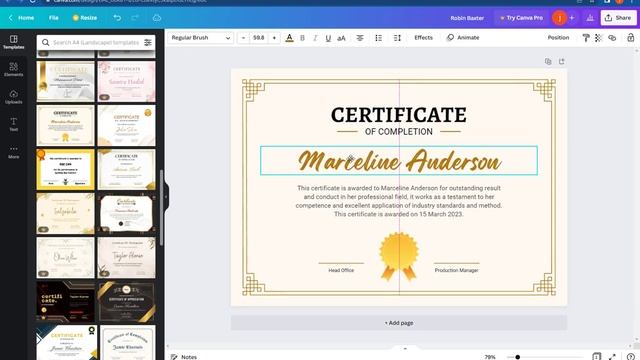Image resolution: width=640 pixels, height=360 pixels.
Task: Increase font size with plus
Action: [274, 38]
